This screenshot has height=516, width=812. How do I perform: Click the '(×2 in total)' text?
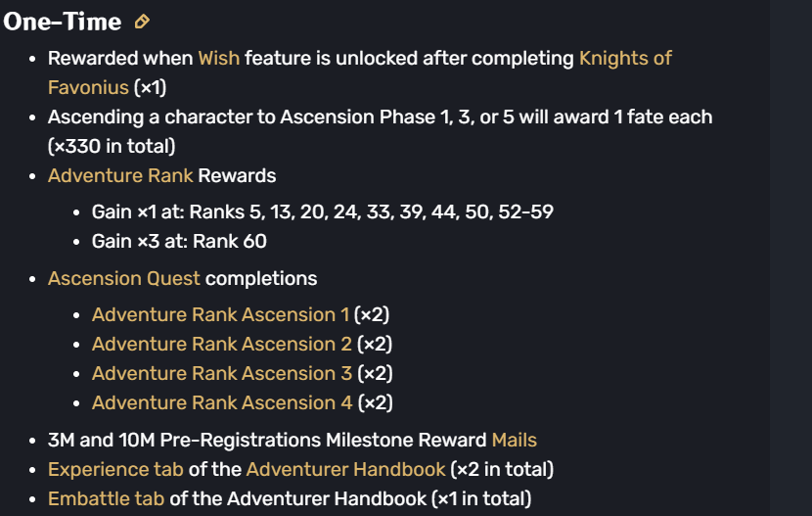click(x=502, y=470)
